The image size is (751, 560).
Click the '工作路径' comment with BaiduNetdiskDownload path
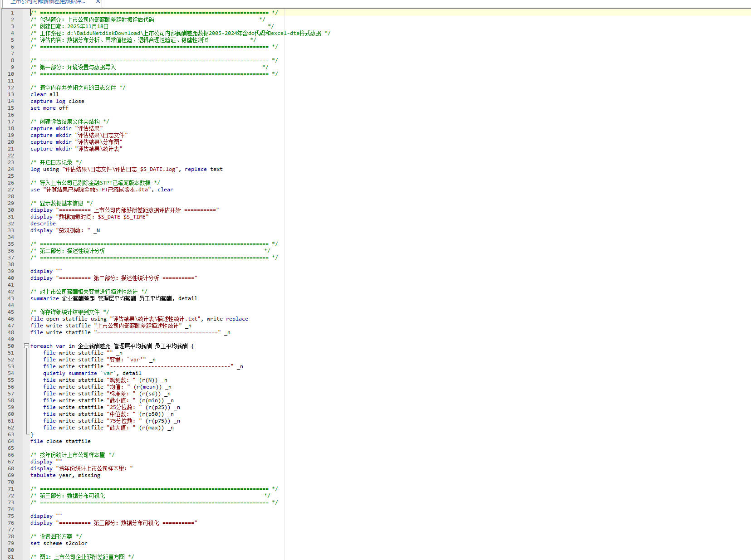click(x=181, y=33)
